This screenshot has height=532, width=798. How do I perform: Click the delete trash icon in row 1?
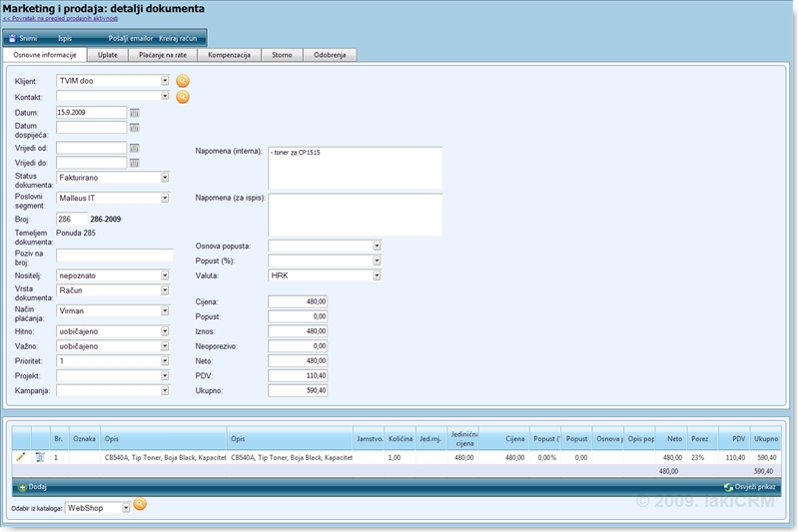click(40, 457)
